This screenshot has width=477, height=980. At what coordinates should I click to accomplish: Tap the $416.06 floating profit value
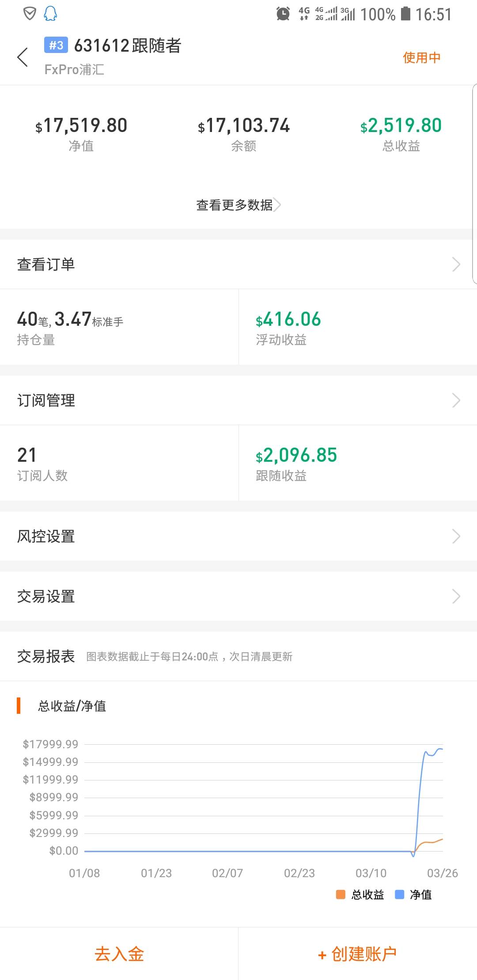[x=288, y=319]
